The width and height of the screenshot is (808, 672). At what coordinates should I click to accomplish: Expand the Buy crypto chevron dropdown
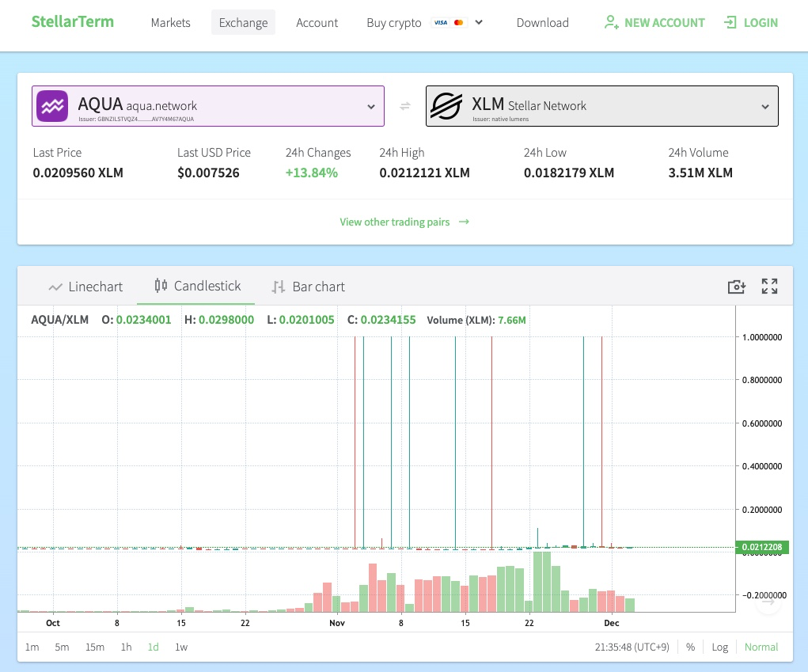(479, 22)
